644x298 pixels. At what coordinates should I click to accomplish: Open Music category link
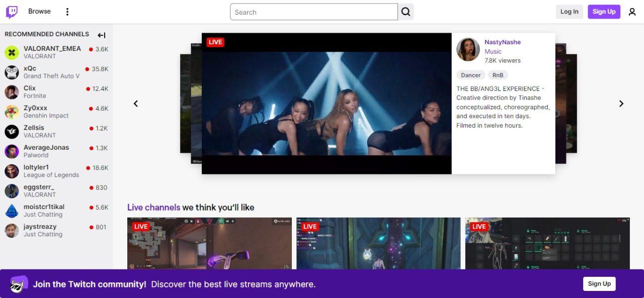[x=493, y=51]
